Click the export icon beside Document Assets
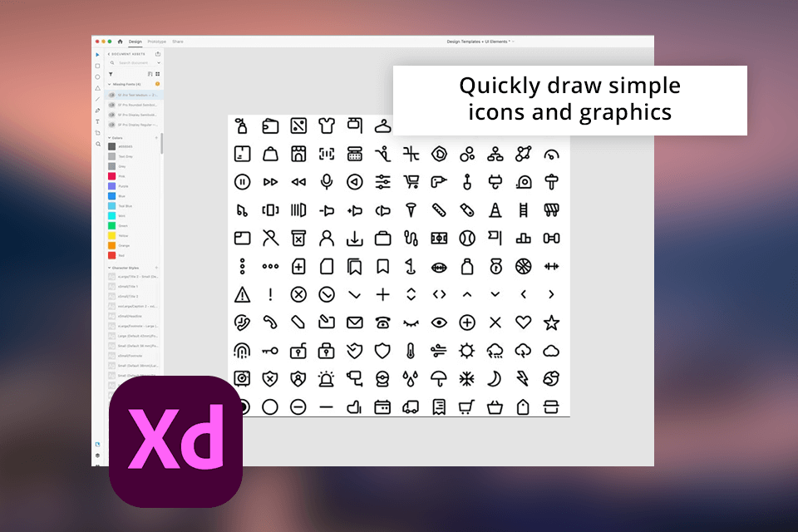The width and height of the screenshot is (798, 532). click(x=158, y=54)
